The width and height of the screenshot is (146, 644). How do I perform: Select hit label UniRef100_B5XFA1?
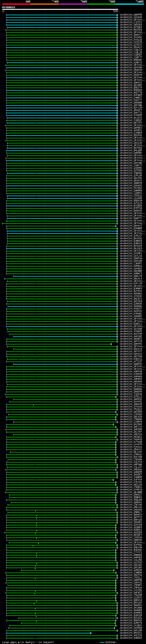click(131, 135)
